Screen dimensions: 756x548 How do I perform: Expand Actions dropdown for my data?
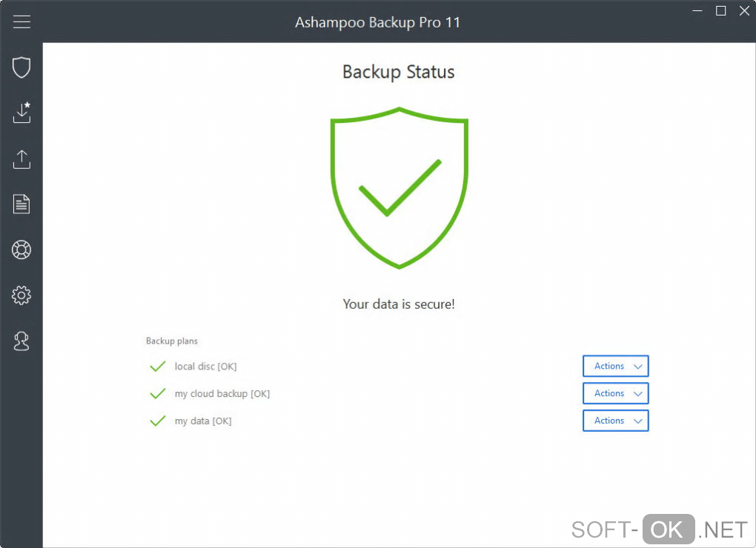click(x=615, y=421)
